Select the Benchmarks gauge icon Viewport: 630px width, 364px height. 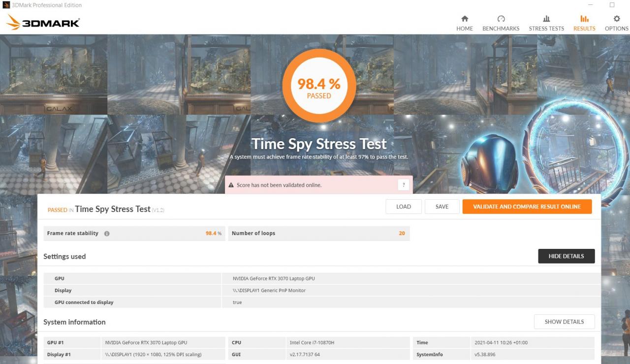[x=501, y=18]
